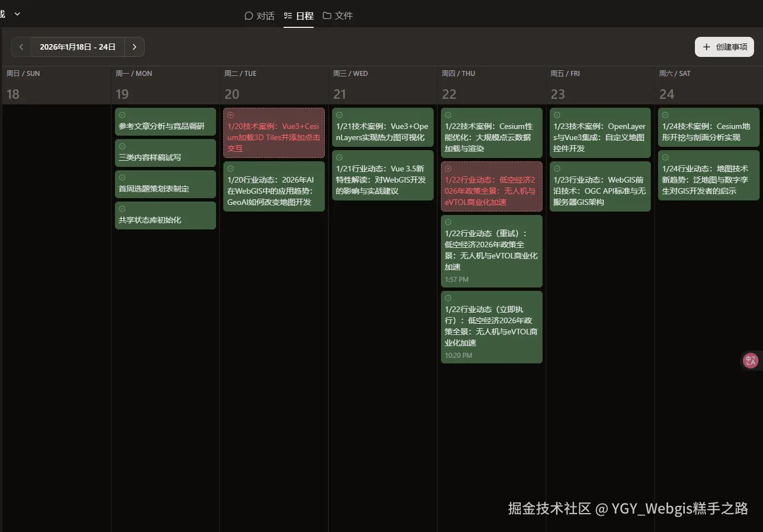Toggle status circle on 1/22技术案例 card

point(448,115)
